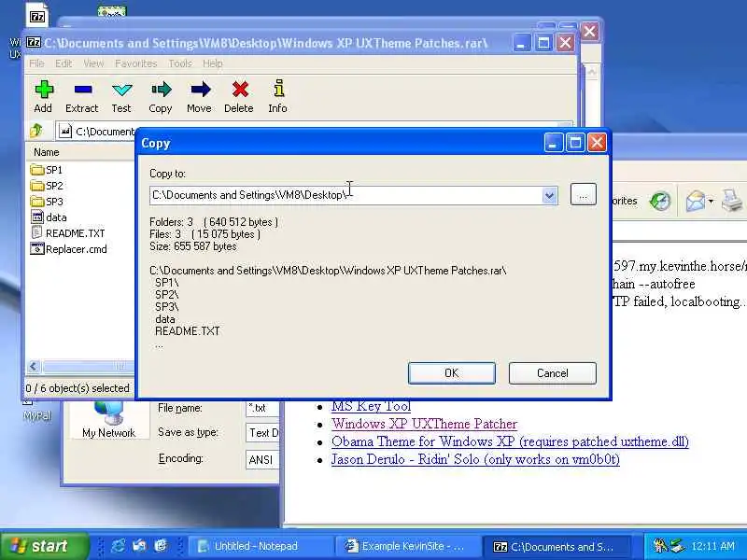Screen dimensions: 747x560
Task: Click the taskbar clock showing 12:11 AM
Action: 713,546
